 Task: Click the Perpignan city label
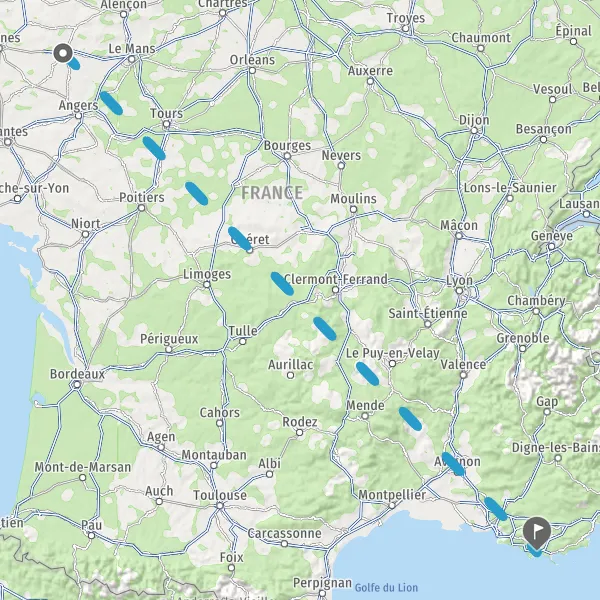pos(322,583)
